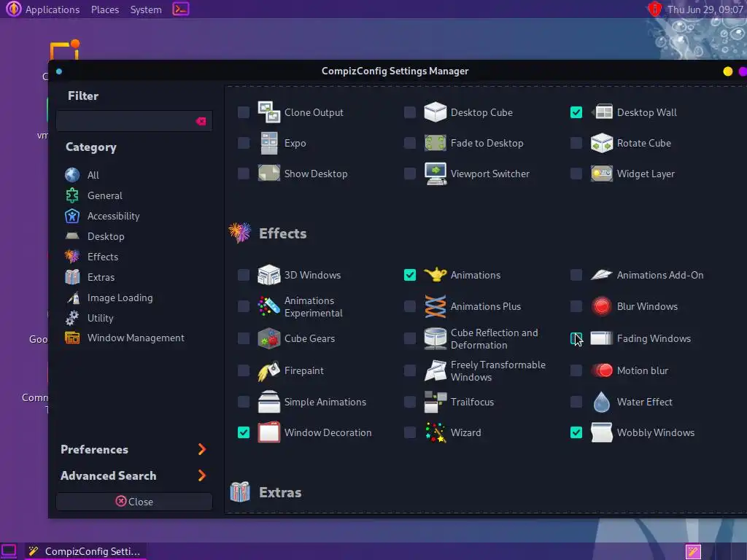
Task: Open the Animations lamp icon
Action: 435,275
